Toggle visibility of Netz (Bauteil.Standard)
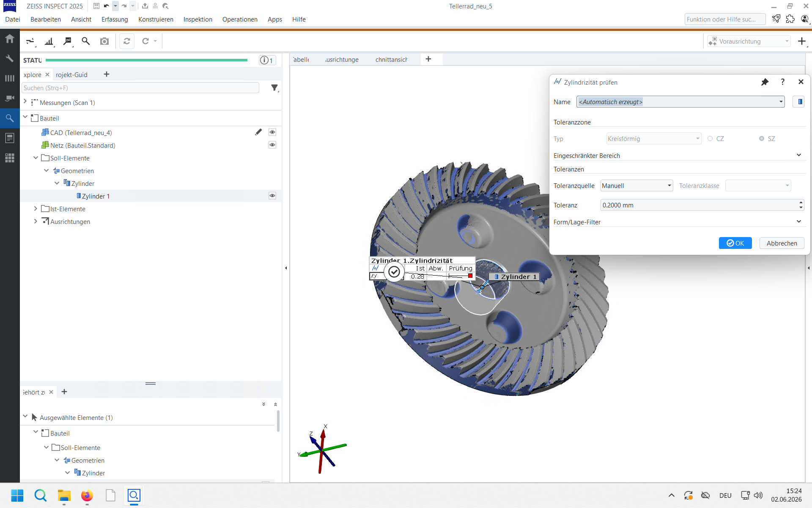This screenshot has height=508, width=812. coord(272,145)
